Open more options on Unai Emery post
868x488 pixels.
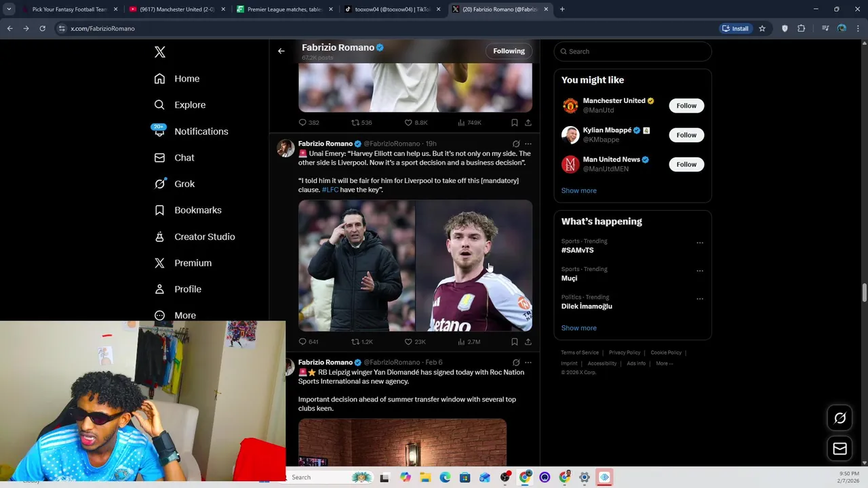528,144
